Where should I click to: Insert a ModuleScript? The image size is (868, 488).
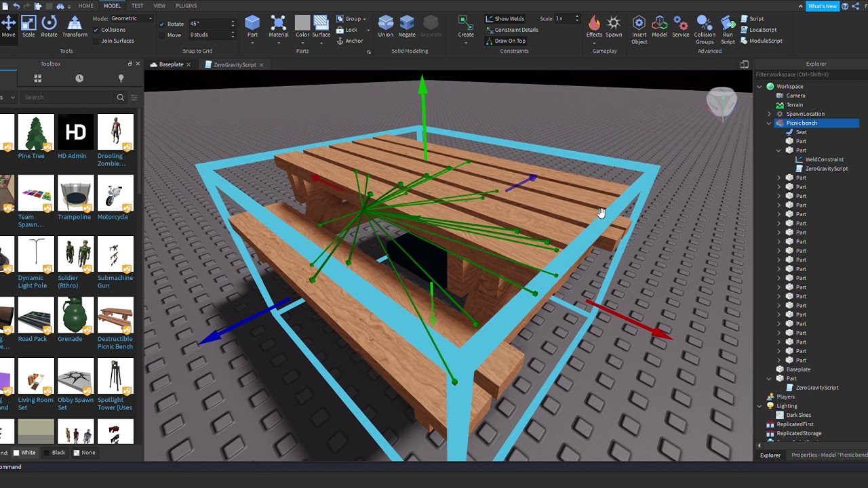761,41
